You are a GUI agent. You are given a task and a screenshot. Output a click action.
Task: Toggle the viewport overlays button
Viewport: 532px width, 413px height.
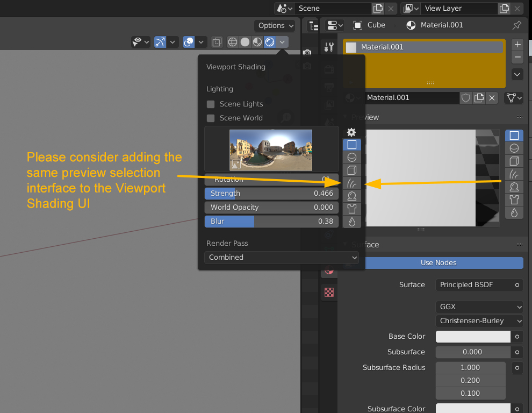coord(189,42)
